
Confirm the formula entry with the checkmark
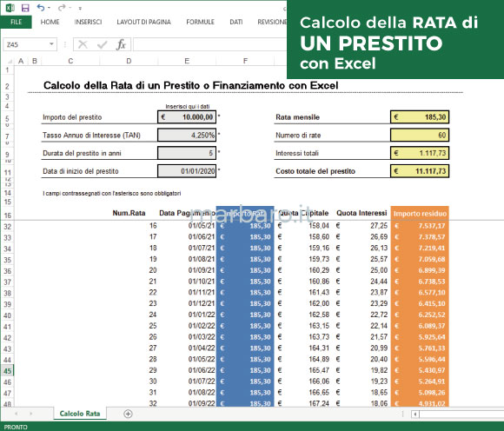pos(102,44)
